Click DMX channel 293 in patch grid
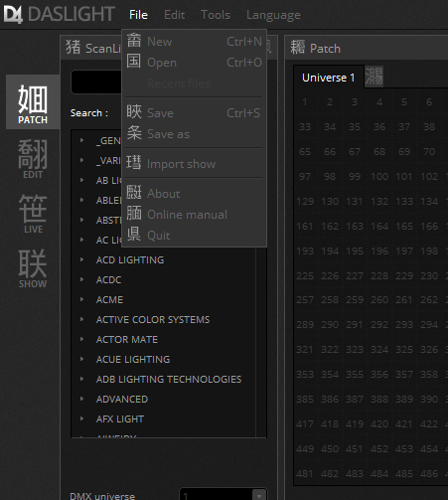The width and height of the screenshot is (448, 500). click(404, 324)
